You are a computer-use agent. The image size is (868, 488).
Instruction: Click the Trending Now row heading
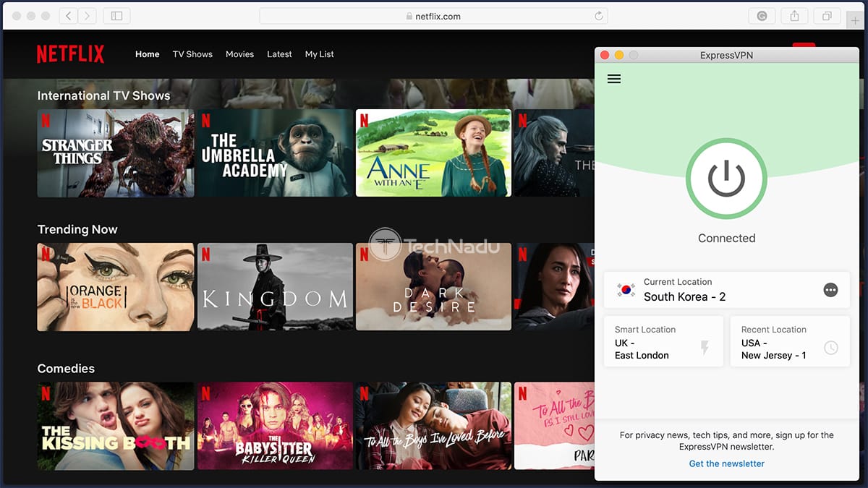(77, 229)
